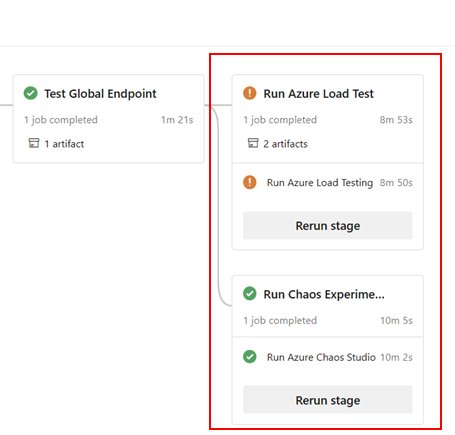Click the 8m 53s stage duration
The image size is (455, 435).
pyautogui.click(x=396, y=120)
